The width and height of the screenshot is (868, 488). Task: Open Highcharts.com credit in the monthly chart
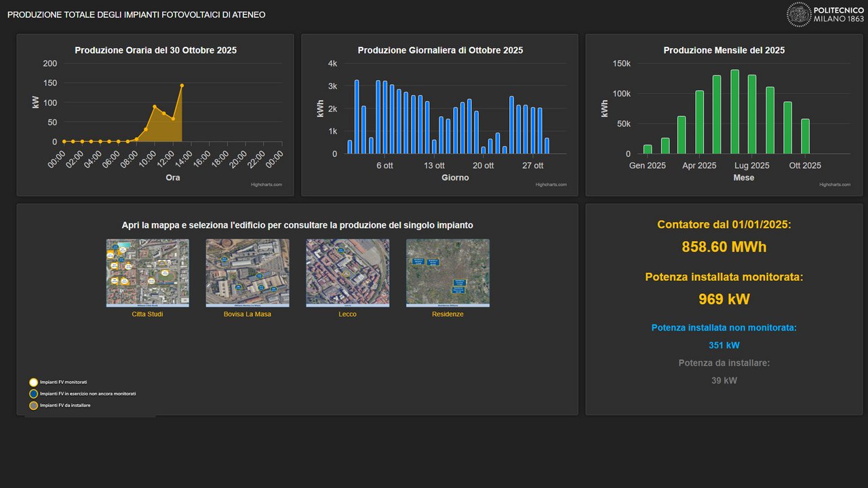click(835, 185)
